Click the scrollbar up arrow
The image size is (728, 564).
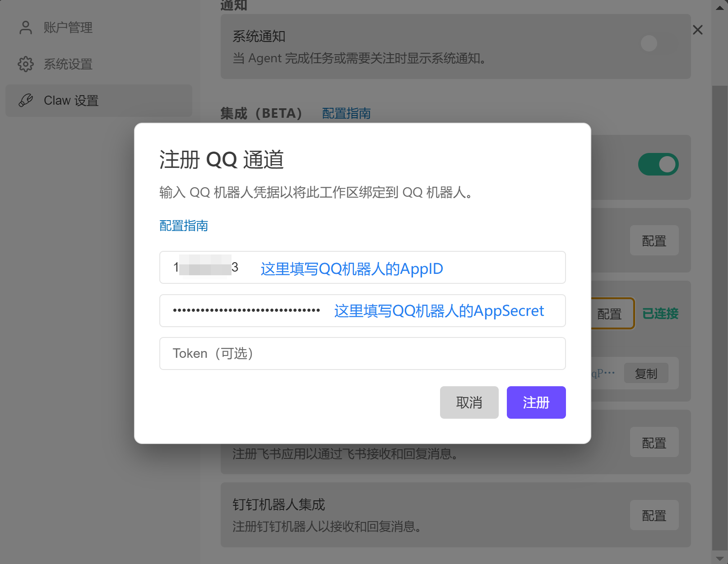pyautogui.click(x=720, y=7)
